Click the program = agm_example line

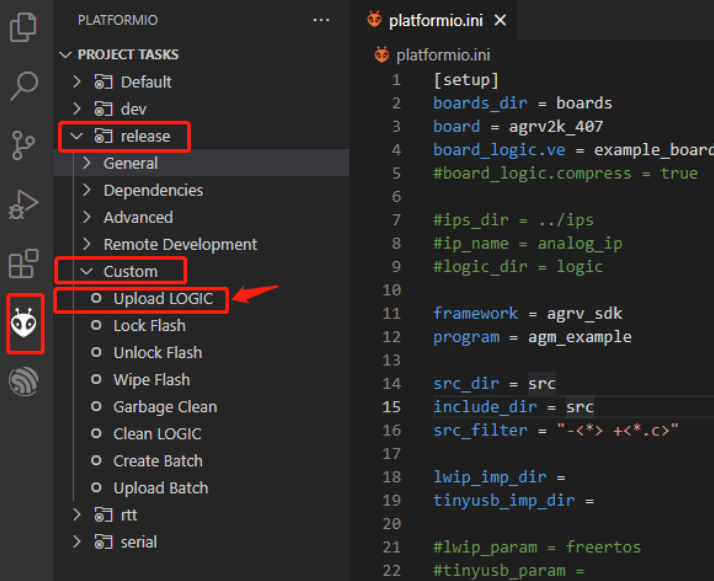tap(532, 337)
